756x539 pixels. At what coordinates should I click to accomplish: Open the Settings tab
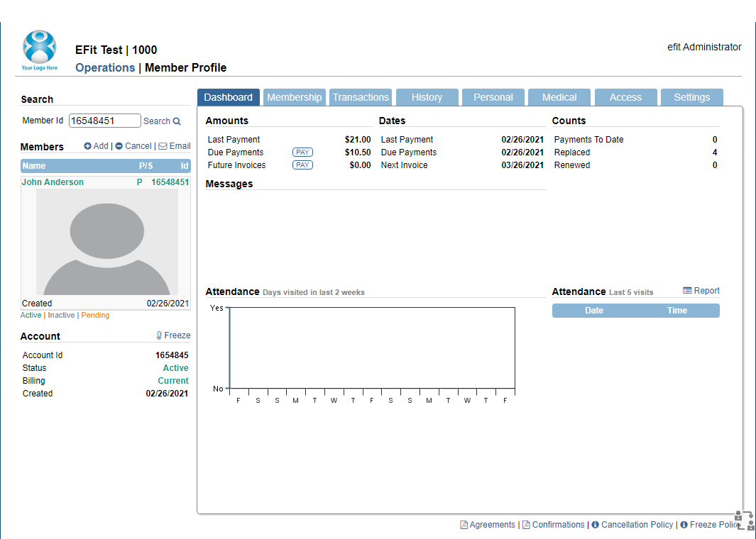[692, 97]
